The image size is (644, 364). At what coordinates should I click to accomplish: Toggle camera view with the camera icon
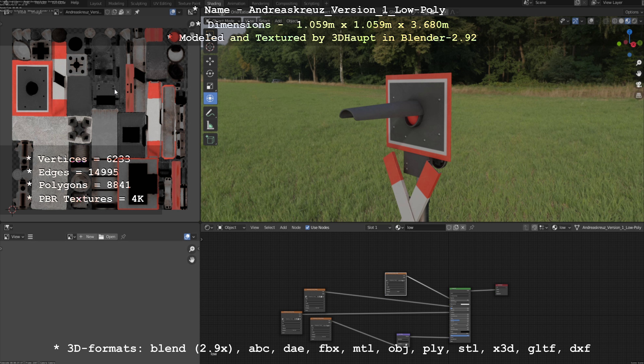coord(638,85)
